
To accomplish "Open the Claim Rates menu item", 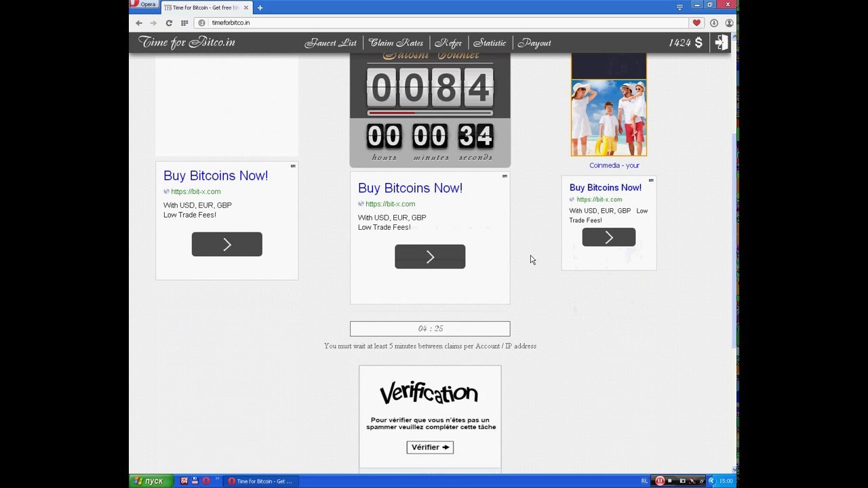I will click(x=395, y=43).
